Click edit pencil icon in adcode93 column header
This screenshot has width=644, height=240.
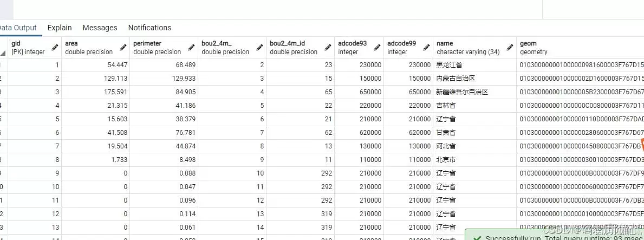coord(376,47)
